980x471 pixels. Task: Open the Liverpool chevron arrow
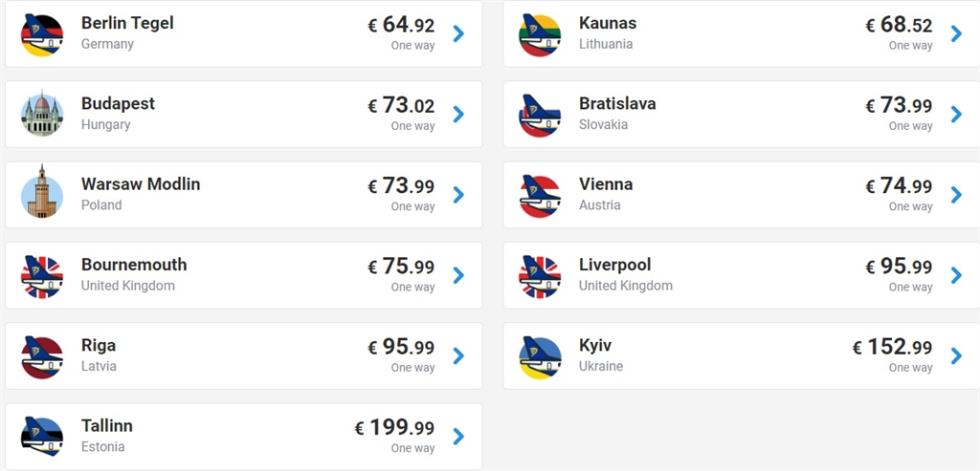[956, 275]
